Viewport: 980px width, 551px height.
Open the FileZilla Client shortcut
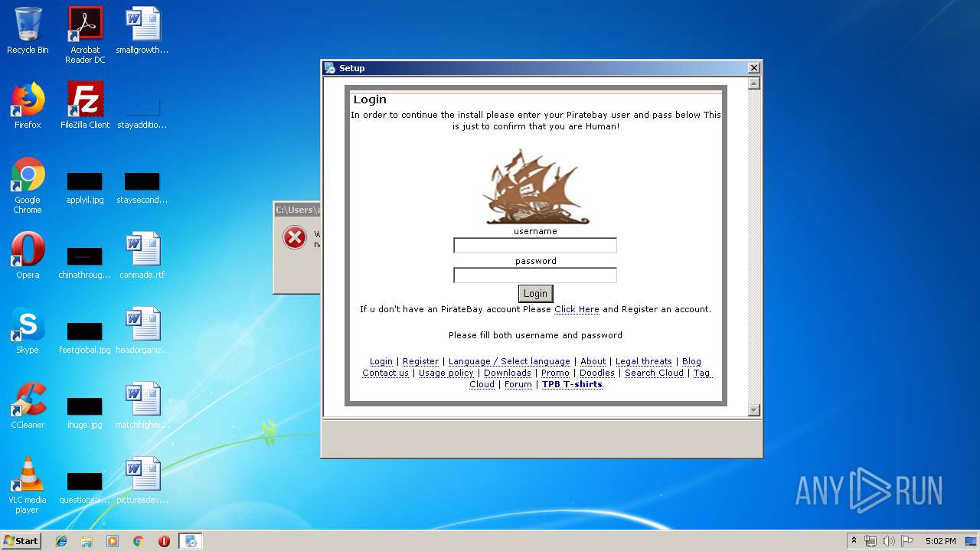coord(85,106)
